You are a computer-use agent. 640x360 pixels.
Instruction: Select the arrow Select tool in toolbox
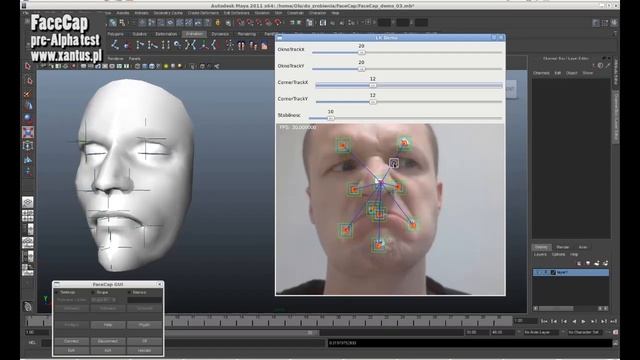coord(28,66)
